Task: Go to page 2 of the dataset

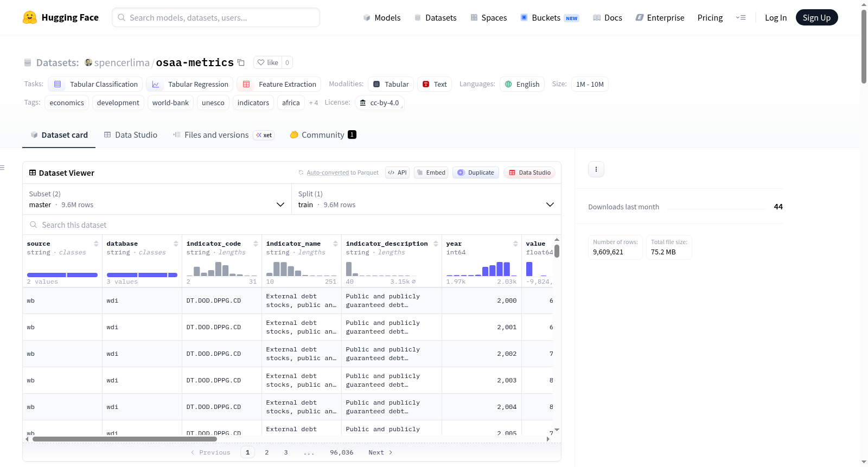Action: tap(267, 452)
